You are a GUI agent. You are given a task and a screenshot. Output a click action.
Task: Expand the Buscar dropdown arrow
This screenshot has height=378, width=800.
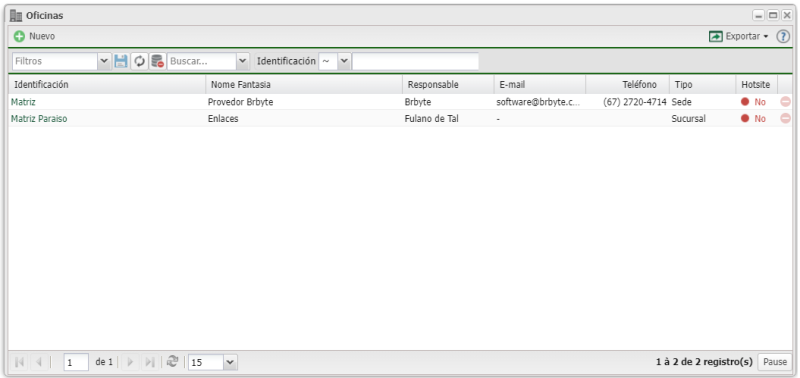point(243,61)
